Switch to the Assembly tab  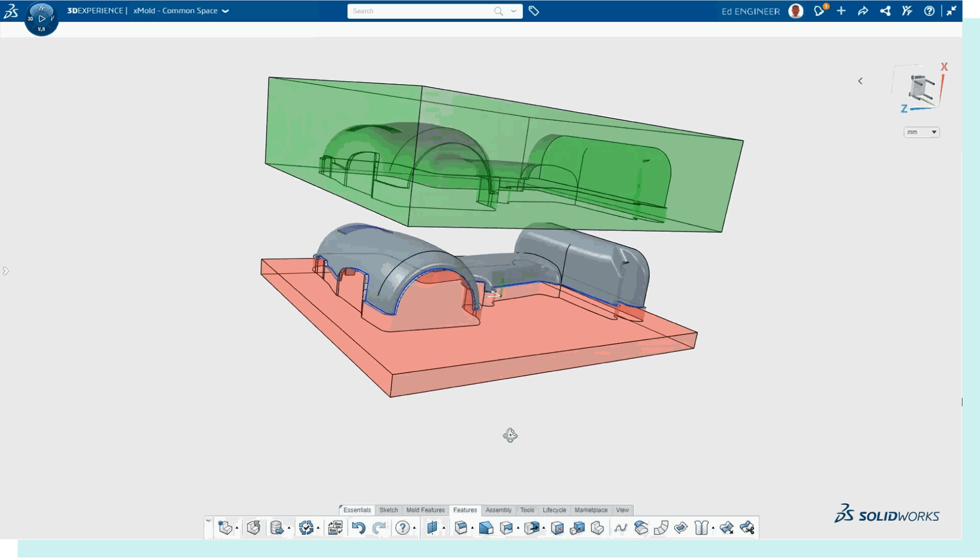coord(498,510)
